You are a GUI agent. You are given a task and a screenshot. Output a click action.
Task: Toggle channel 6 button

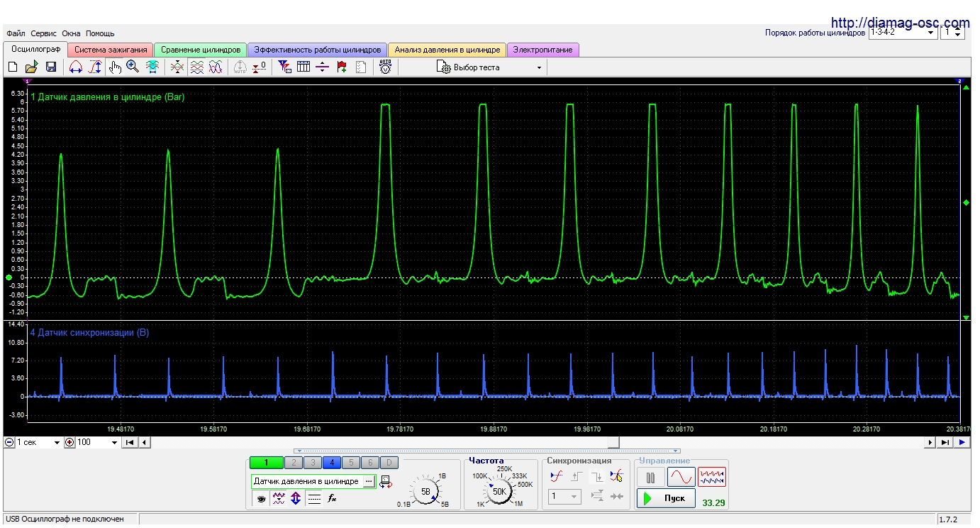point(369,463)
